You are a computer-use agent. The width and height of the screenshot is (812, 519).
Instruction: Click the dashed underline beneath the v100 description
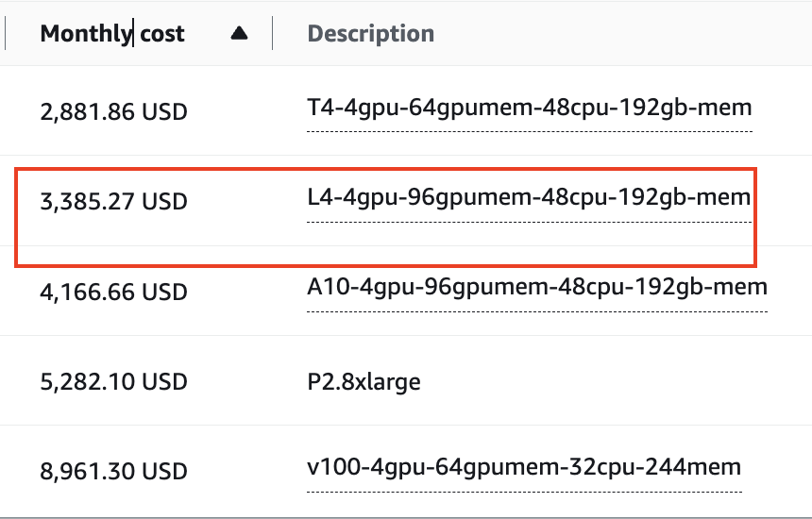pos(524,491)
